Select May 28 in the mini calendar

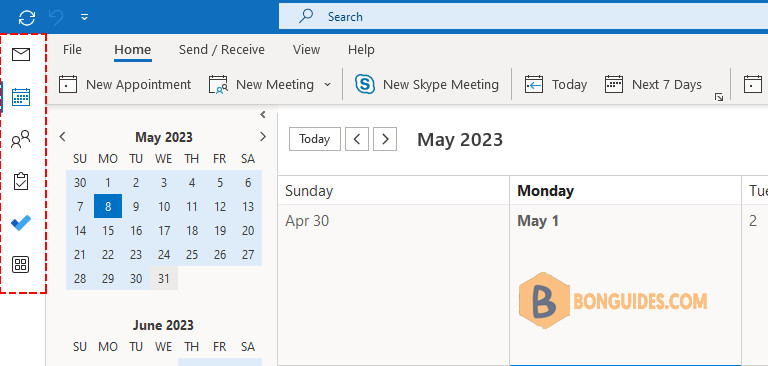(x=80, y=278)
